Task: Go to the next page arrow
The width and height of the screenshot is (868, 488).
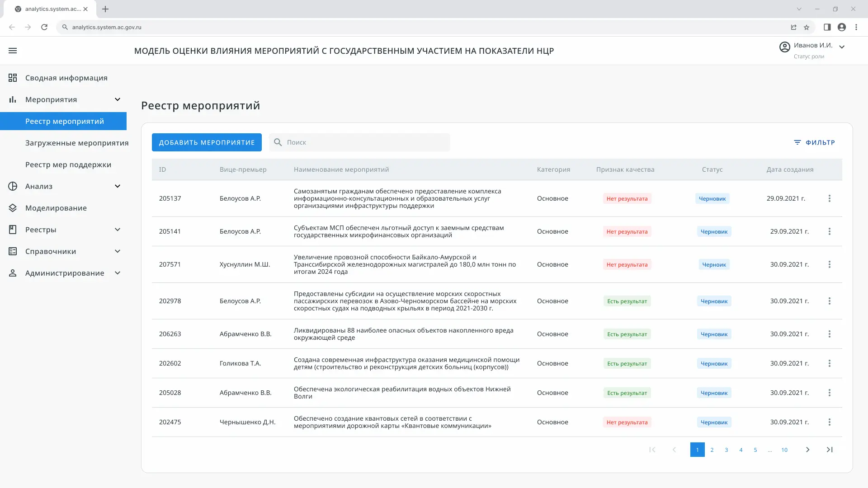Action: 807,450
